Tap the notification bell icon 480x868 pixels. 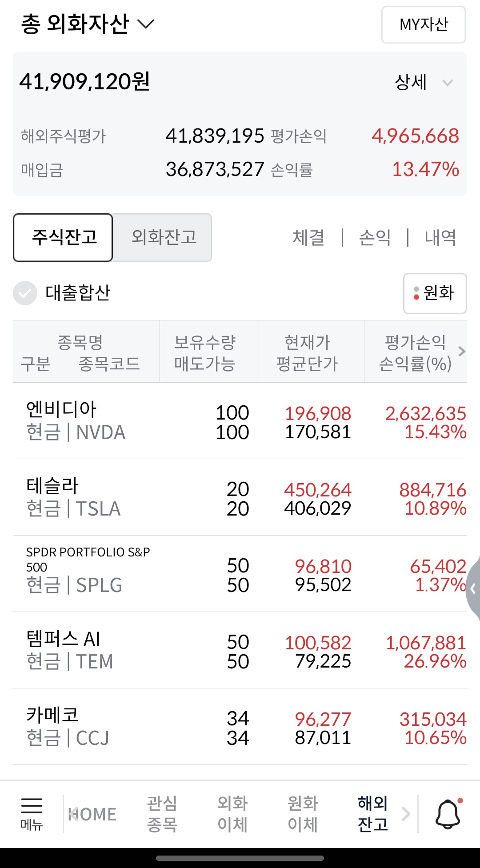tap(448, 813)
